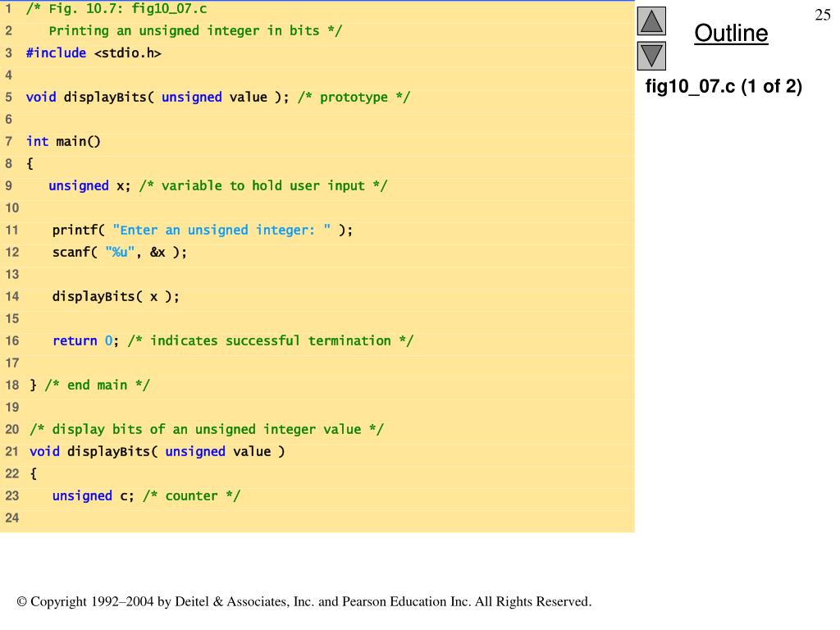Screen dimensions: 840x630
Task: Click 'int main()' on line 7
Action: tap(63, 141)
